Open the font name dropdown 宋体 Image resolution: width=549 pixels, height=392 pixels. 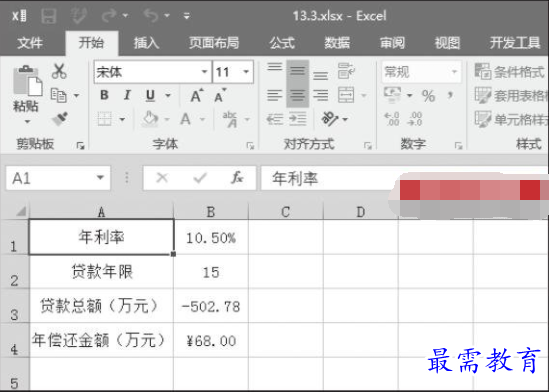click(204, 72)
